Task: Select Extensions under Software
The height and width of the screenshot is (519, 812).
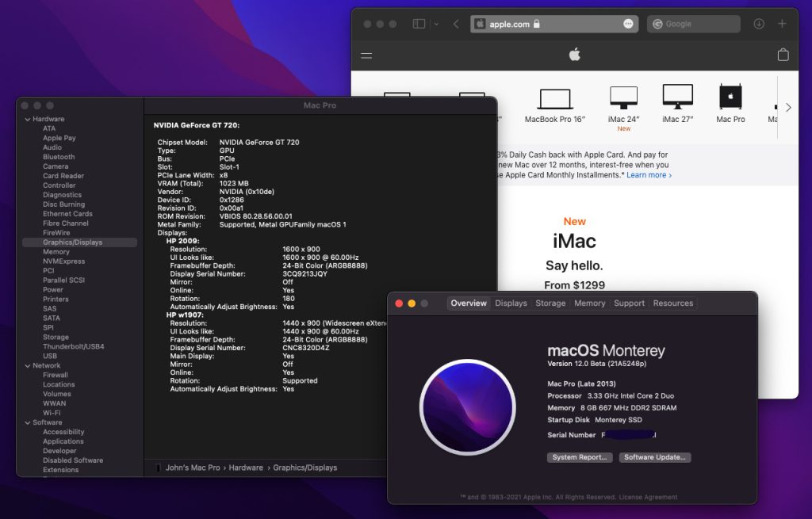Action: [x=60, y=470]
